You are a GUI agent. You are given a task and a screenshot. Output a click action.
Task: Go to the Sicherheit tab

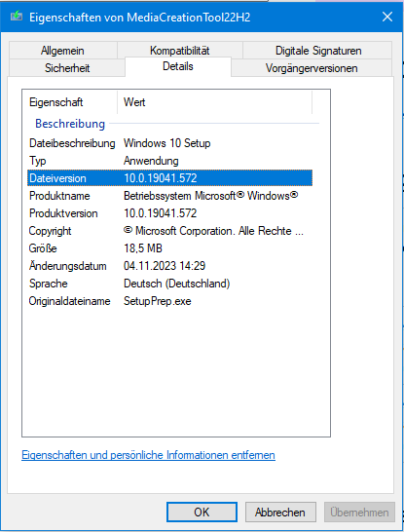[x=67, y=68]
